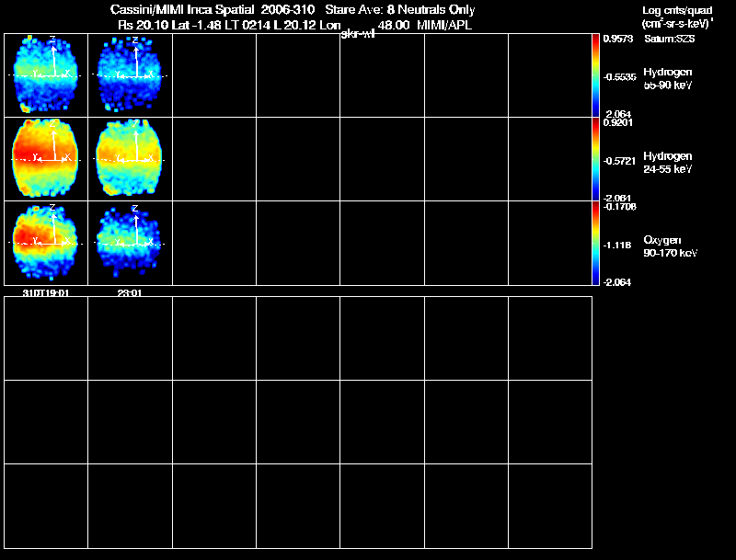Click the 'Hydrogen 55-90 keV' row label
736x560 pixels.
pyautogui.click(x=668, y=79)
